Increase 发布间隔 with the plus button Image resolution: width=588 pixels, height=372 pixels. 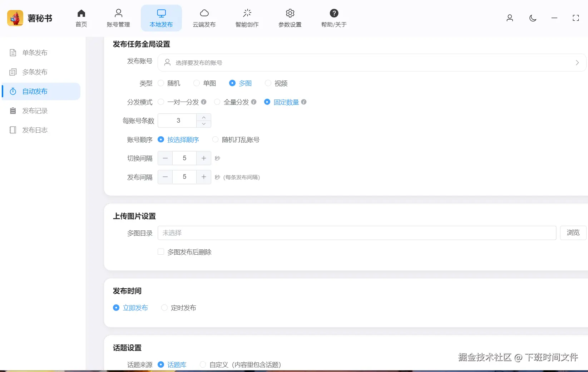[x=203, y=177]
